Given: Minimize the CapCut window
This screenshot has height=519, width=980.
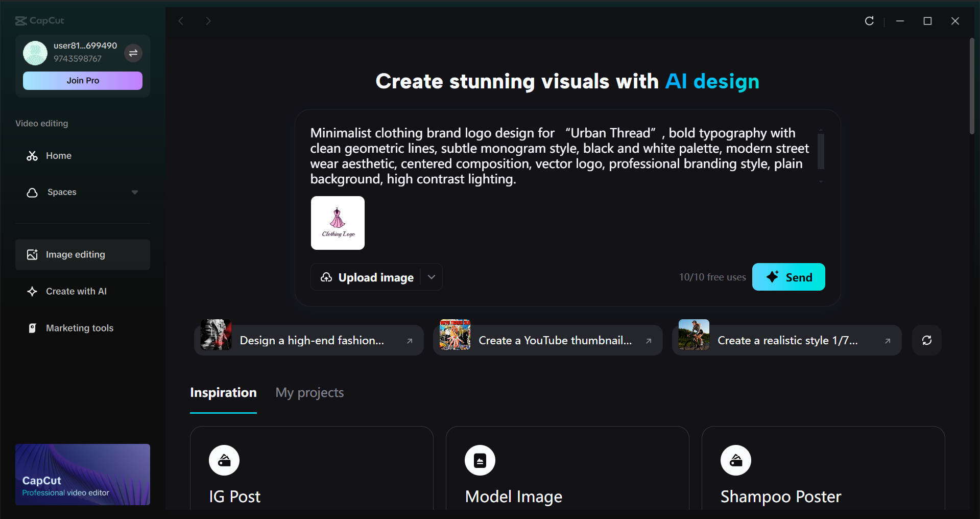Looking at the screenshot, I should (900, 21).
